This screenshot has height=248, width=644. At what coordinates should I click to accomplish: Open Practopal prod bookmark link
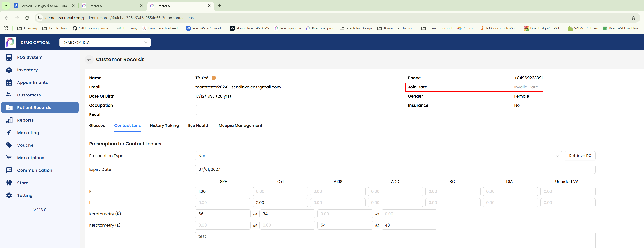[320, 28]
